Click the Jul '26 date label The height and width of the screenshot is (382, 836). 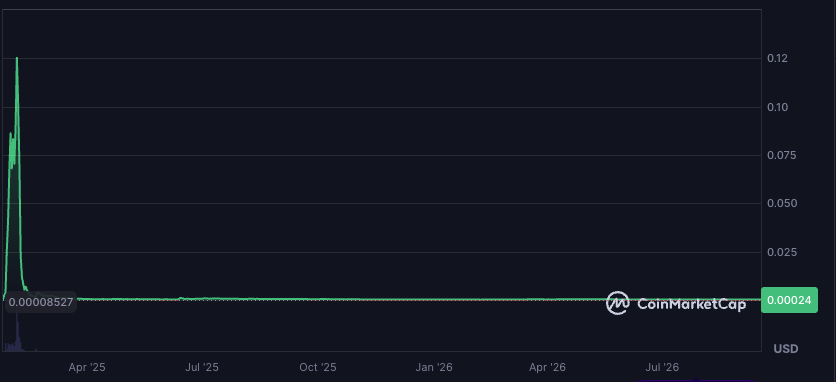pos(663,368)
